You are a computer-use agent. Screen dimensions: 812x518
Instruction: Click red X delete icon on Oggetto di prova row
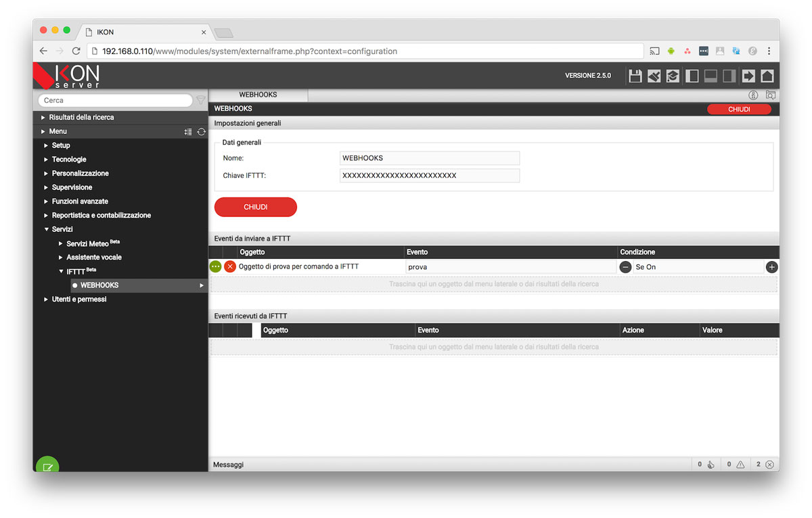[x=230, y=267]
